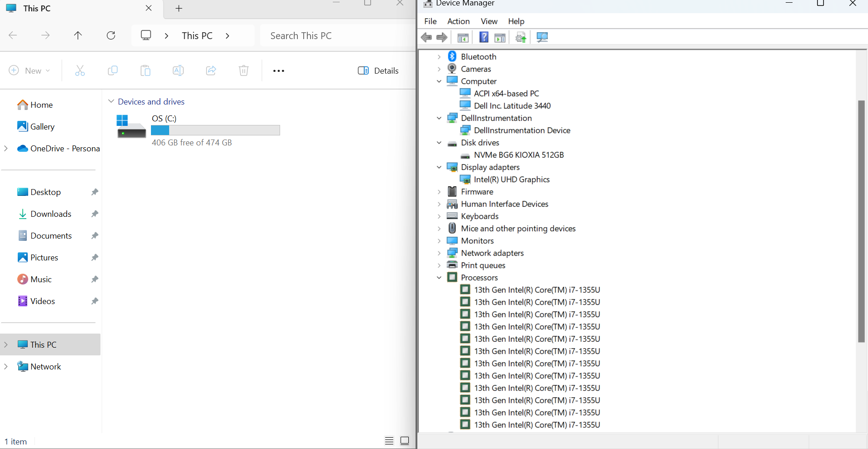
Task: Toggle the Details pane button
Action: (378, 70)
